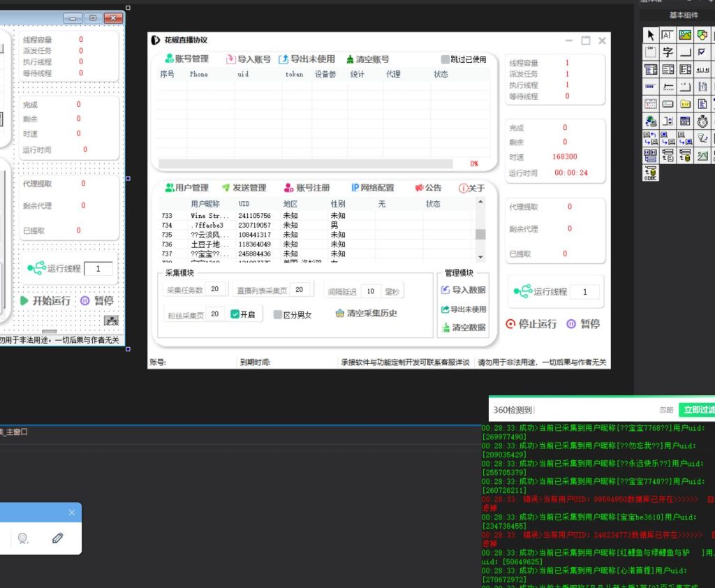Open the 发送管理 tab
The image size is (715, 588).
point(244,188)
